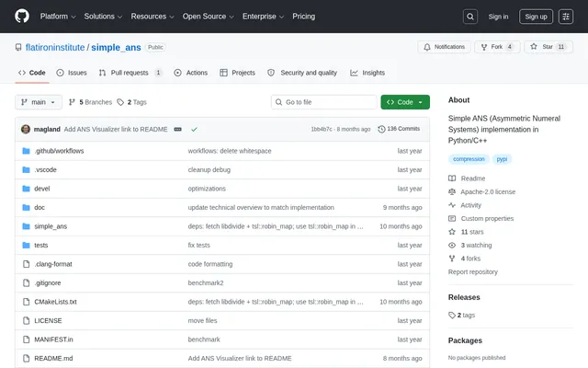Open the 'update technical overview' commit message

click(261, 207)
